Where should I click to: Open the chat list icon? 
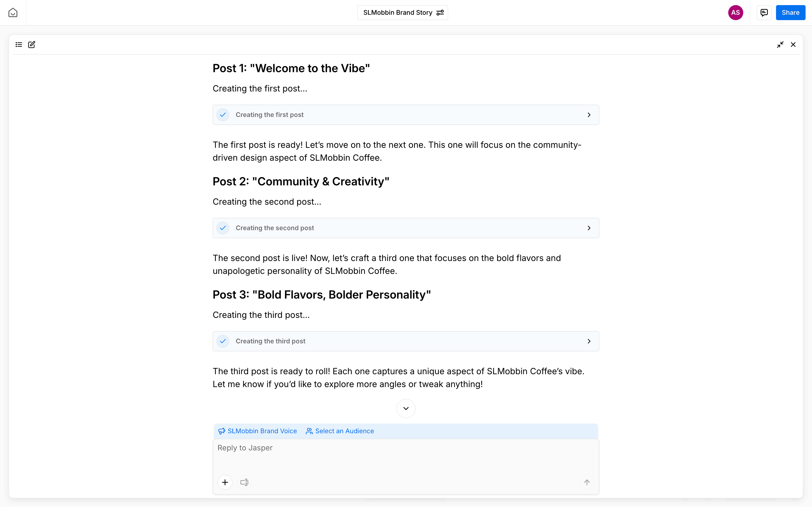[19, 45]
